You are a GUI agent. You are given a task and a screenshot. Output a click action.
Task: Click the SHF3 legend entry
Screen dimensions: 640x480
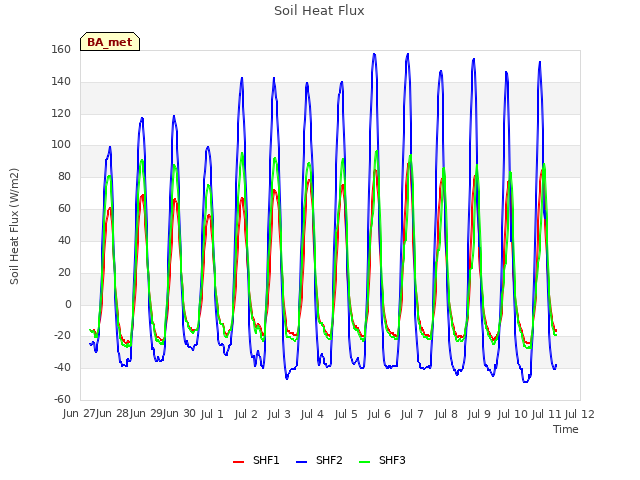(x=382, y=460)
